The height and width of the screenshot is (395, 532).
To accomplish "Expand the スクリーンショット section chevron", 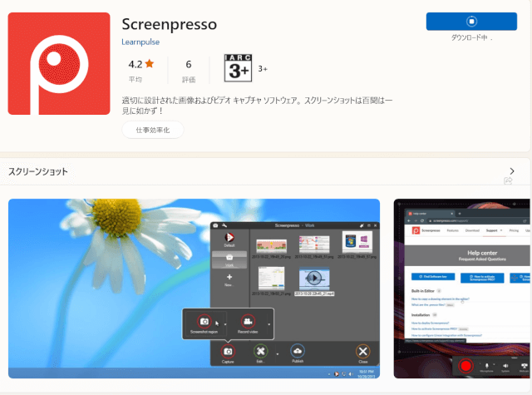I will click(511, 171).
